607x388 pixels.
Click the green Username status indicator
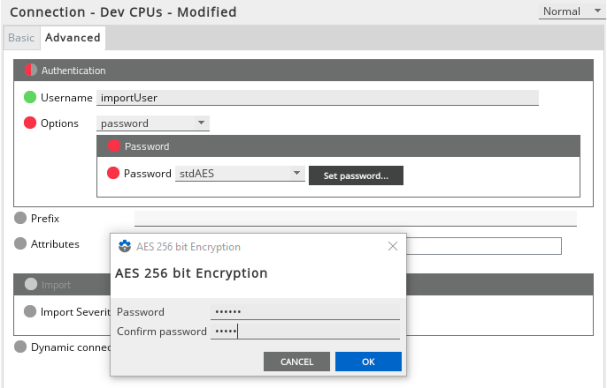coord(30,97)
